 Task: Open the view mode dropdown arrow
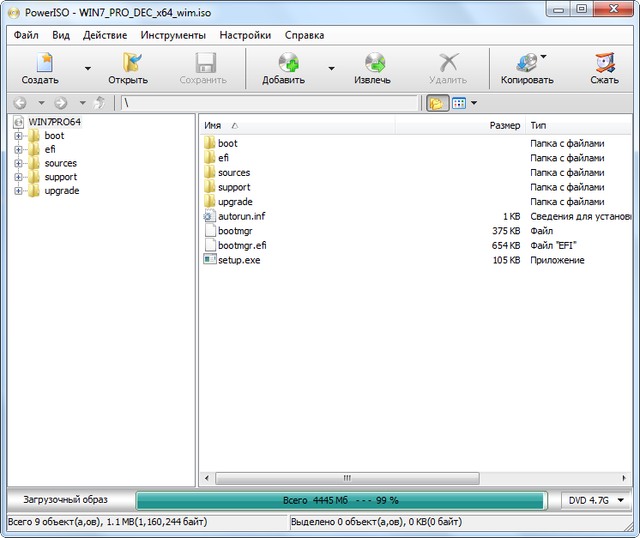pyautogui.click(x=474, y=103)
